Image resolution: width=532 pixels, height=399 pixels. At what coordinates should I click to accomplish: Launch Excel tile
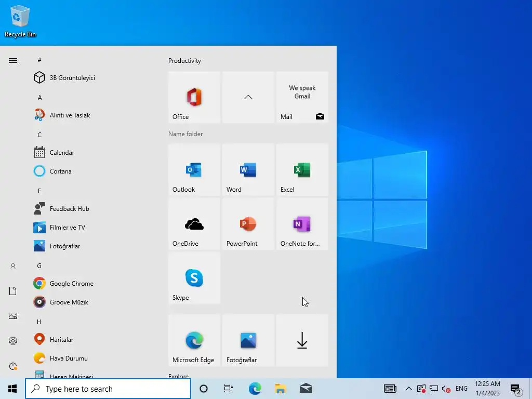tap(302, 170)
